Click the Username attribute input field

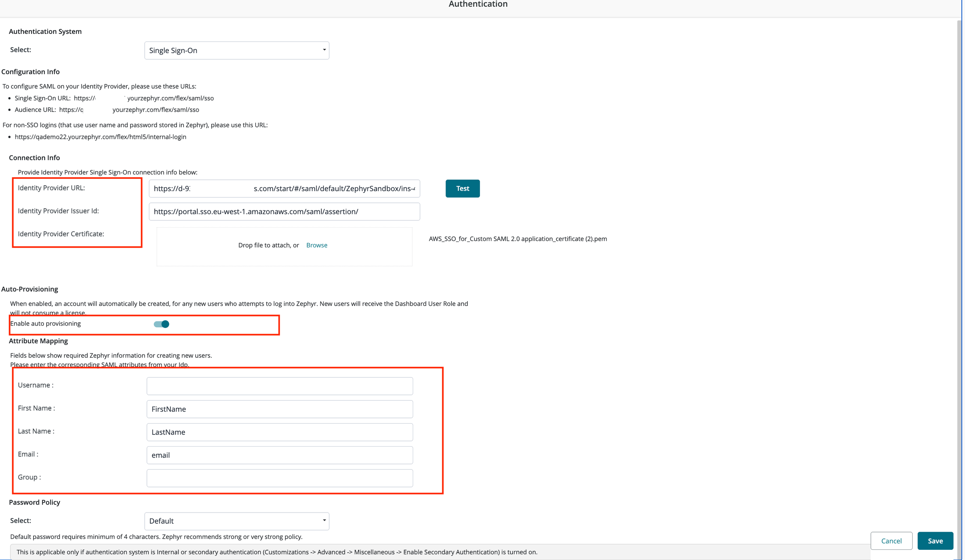280,386
